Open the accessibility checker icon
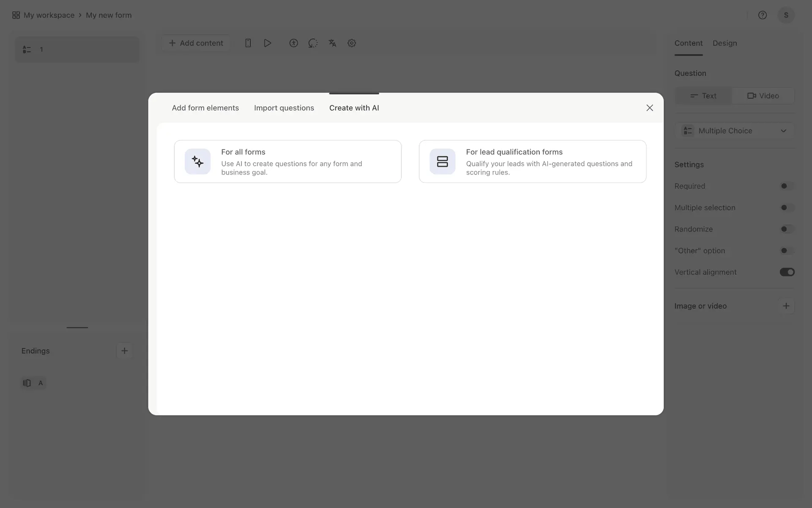812x508 pixels. pos(294,43)
